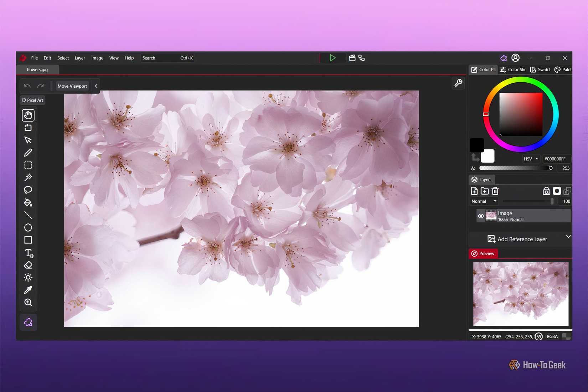
Task: Hide the Image layer with eye icon
Action: click(481, 216)
